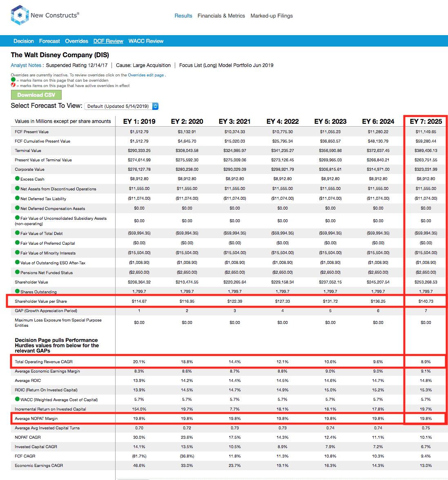Click the EY 7: 2025 column header
Viewport: 448px width, 480px height.
coord(426,121)
